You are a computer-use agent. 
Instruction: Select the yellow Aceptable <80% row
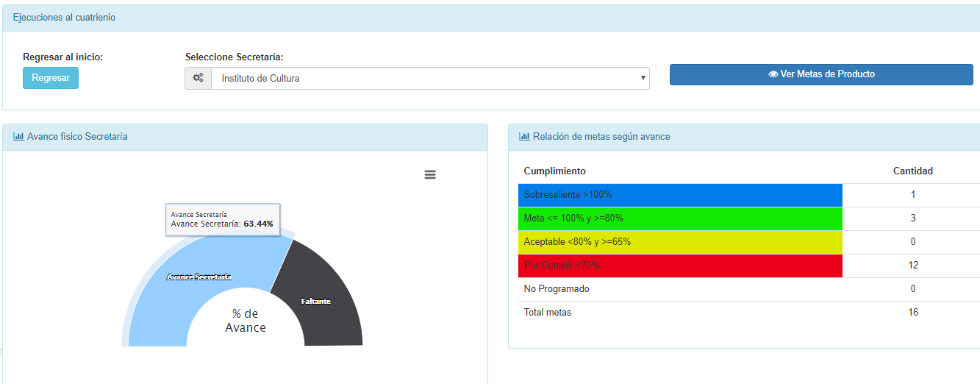680,242
